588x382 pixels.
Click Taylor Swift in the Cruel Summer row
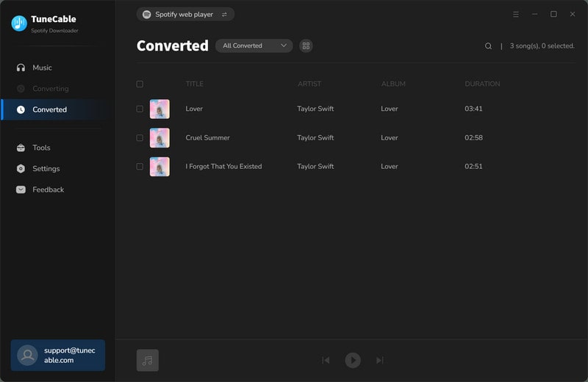[x=315, y=137]
